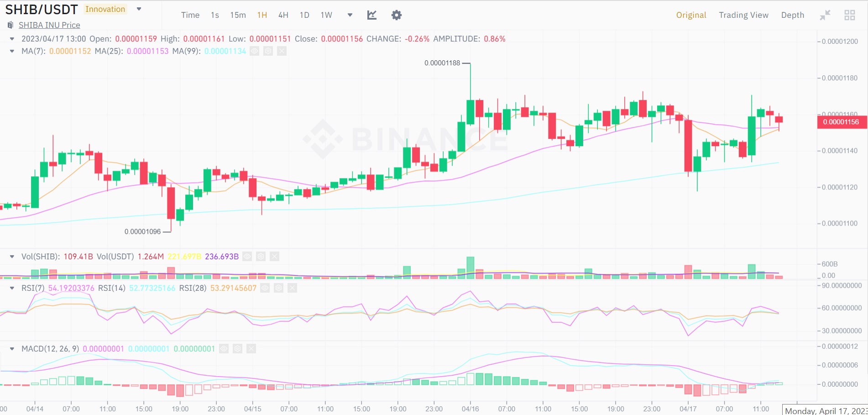This screenshot has height=415, width=868.
Task: Open chart settings gear in top toolbar
Action: [x=397, y=15]
